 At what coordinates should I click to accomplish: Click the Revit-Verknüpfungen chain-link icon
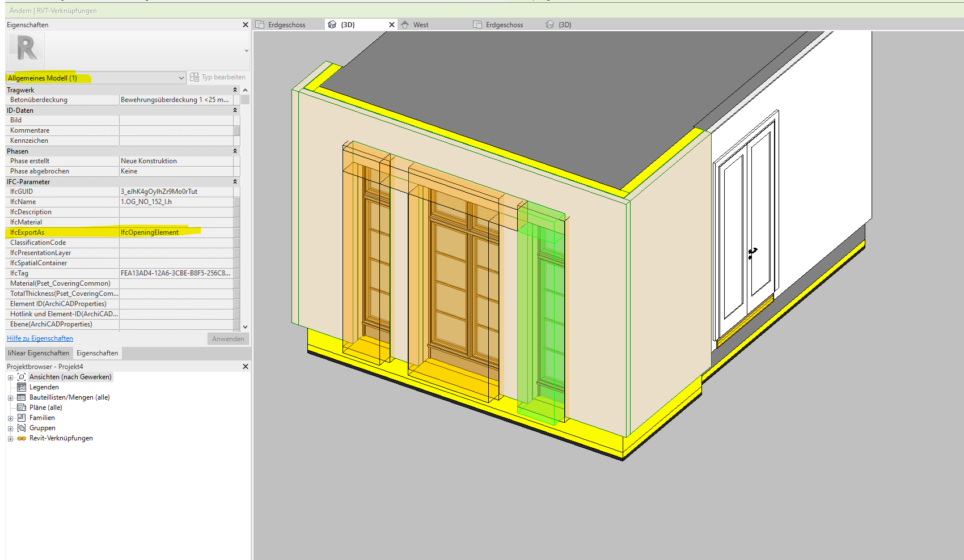pos(21,438)
